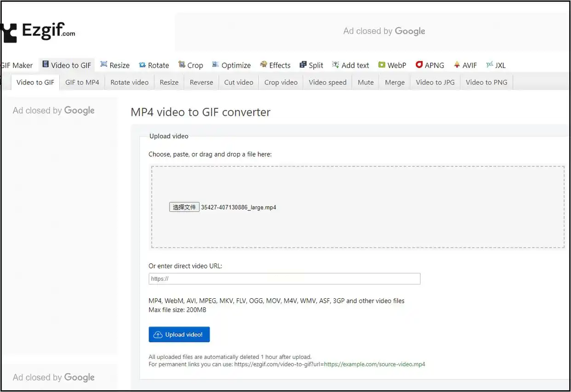Go to the Video to JPG tab
This screenshot has height=392, width=571.
[435, 82]
